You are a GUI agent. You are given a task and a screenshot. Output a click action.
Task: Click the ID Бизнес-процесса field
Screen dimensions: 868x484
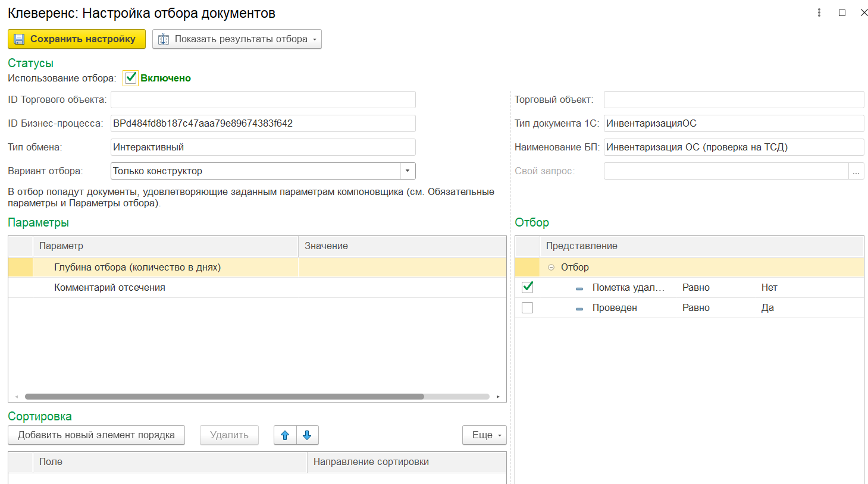pyautogui.click(x=263, y=124)
